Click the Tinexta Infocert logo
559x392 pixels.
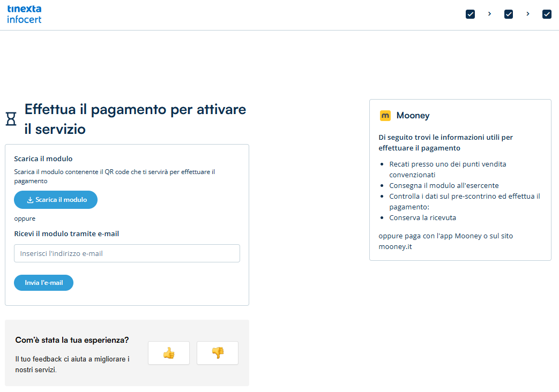coord(24,14)
